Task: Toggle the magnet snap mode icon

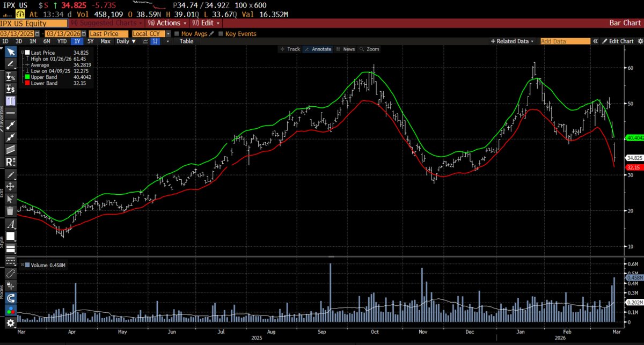Action: coord(11,298)
